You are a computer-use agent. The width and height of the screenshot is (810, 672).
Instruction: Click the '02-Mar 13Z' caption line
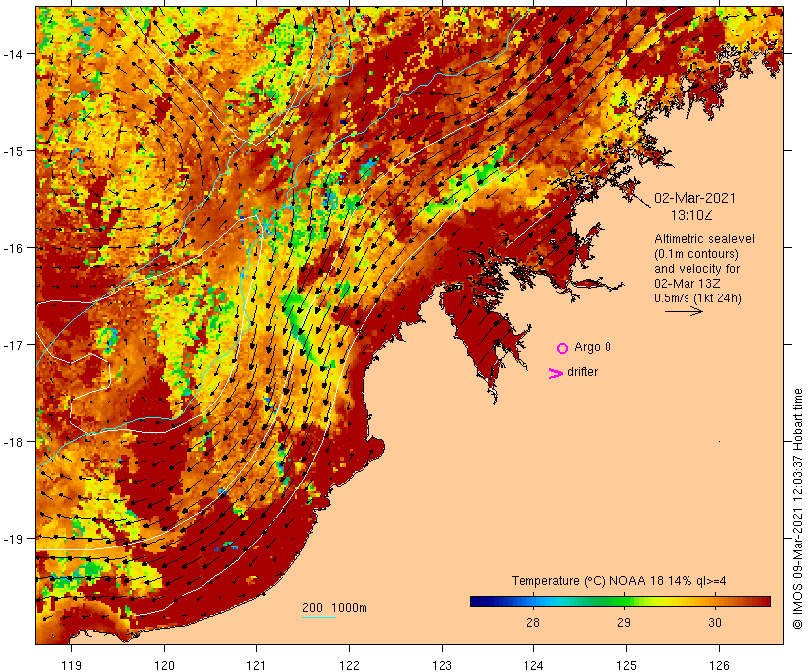(x=688, y=284)
